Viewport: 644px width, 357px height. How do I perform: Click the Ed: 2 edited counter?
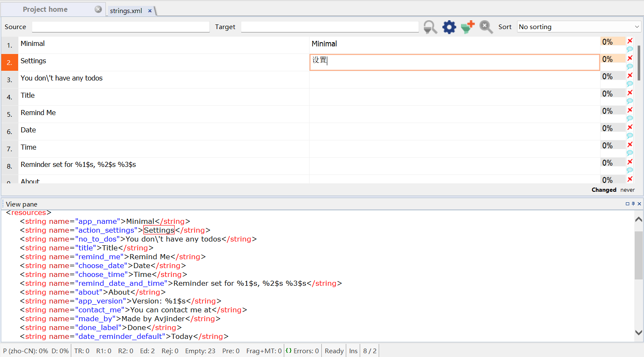click(147, 350)
